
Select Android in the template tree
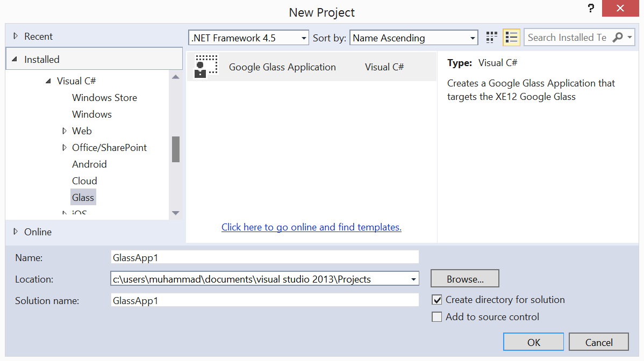pyautogui.click(x=89, y=164)
